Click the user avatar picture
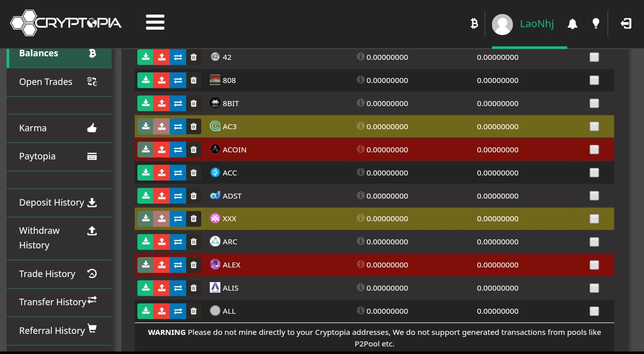The height and width of the screenshot is (354, 644). click(x=502, y=24)
